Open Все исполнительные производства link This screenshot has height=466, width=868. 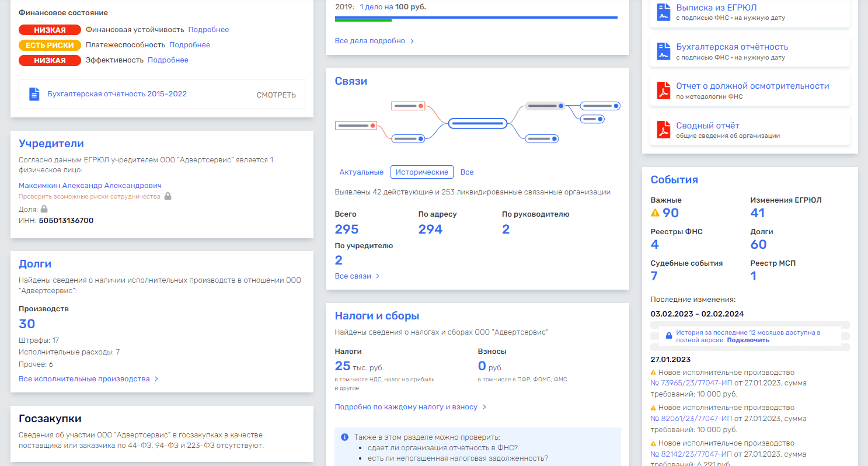click(x=84, y=379)
